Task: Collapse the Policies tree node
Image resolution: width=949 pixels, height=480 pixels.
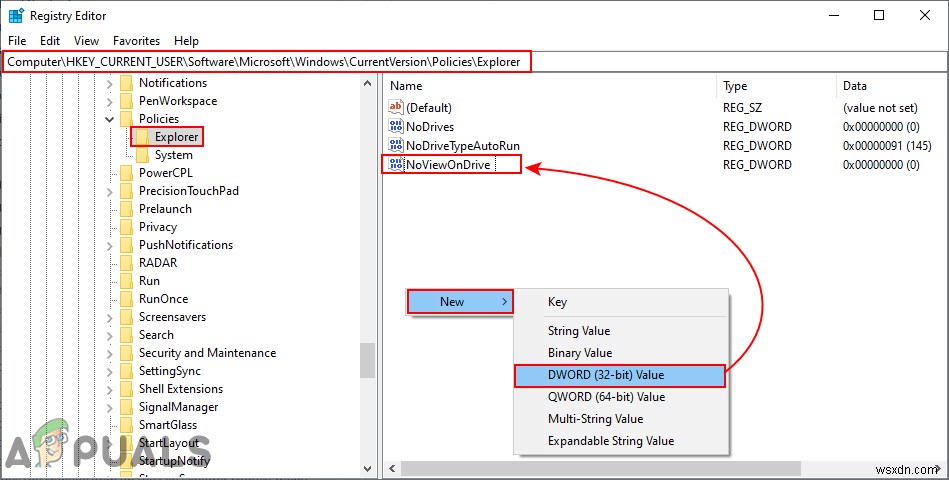Action: [110, 119]
